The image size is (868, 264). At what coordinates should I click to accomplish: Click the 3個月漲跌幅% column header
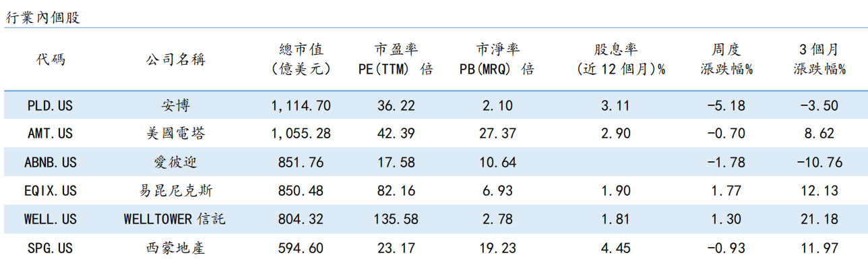pyautogui.click(x=819, y=59)
